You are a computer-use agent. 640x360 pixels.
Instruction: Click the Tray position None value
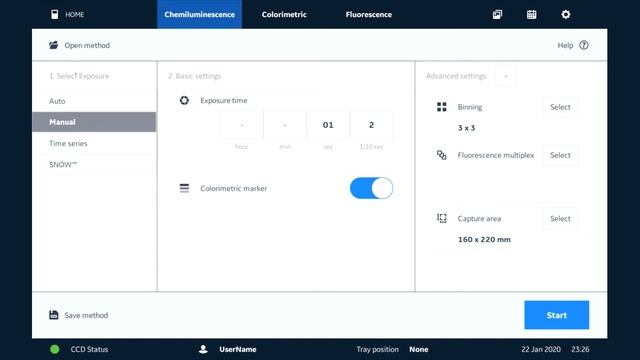click(419, 349)
